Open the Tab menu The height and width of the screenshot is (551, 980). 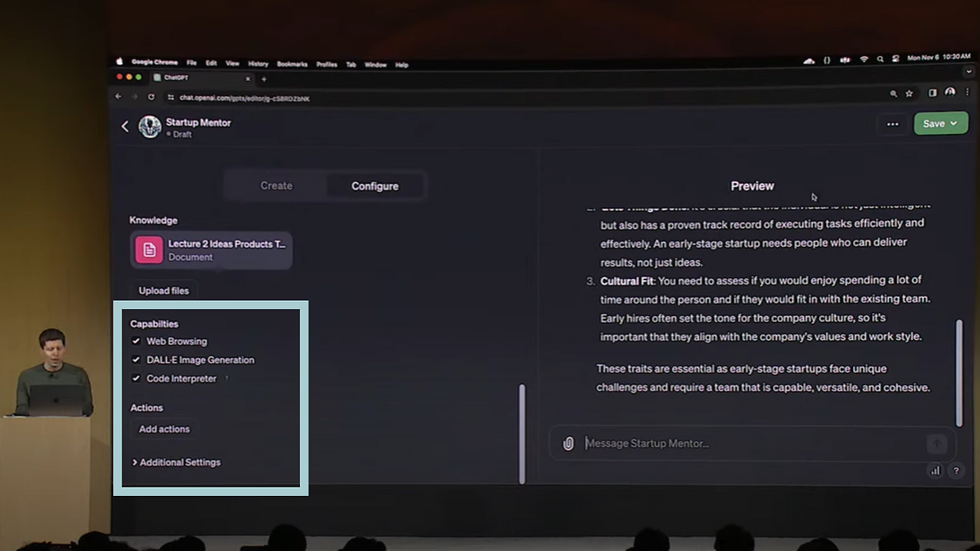point(351,64)
